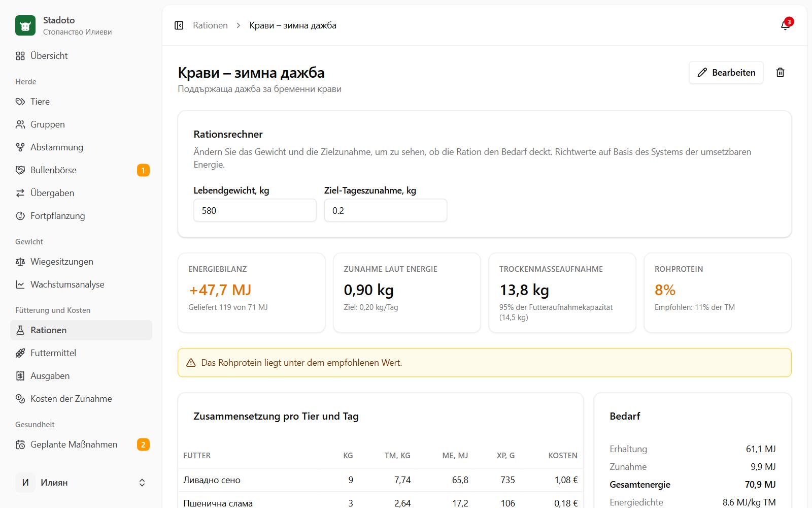Click the Geplante Maßnahmen badge showing 2
Screen dimensions: 812x508
143,444
